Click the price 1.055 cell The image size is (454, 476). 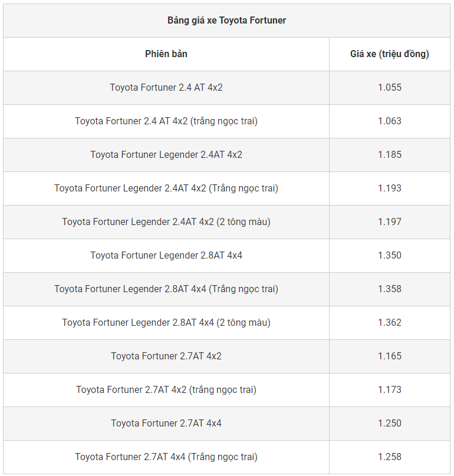(389, 88)
